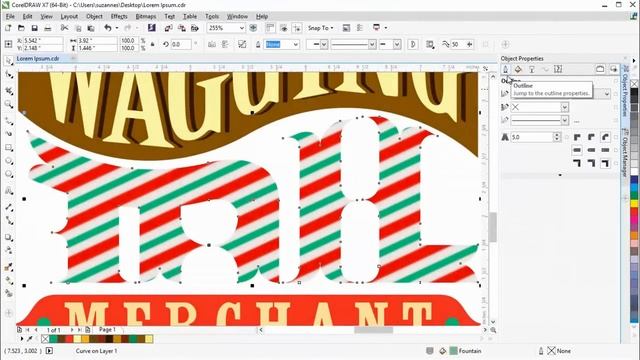Viewport: 640px width, 360px height.
Task: Select the Text tool
Action: [x=9, y=191]
